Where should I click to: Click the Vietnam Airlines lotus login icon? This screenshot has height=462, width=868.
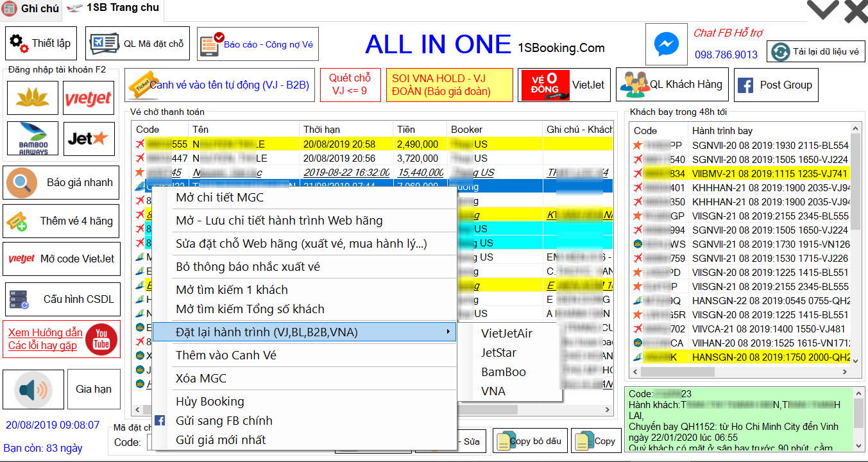[x=33, y=98]
